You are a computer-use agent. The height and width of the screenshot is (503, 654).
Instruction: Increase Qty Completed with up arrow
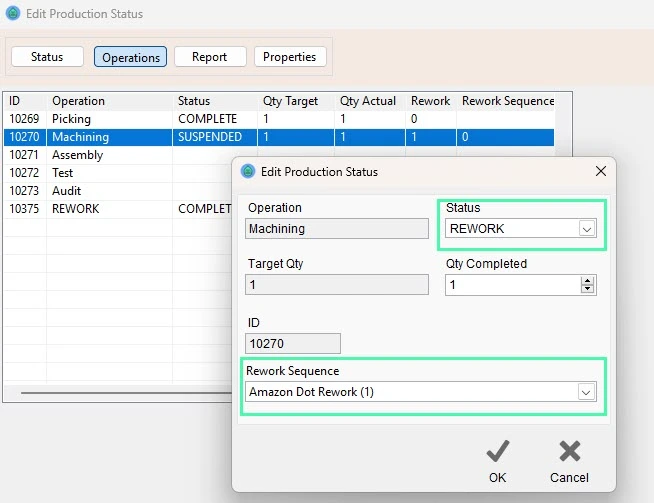[x=587, y=280]
